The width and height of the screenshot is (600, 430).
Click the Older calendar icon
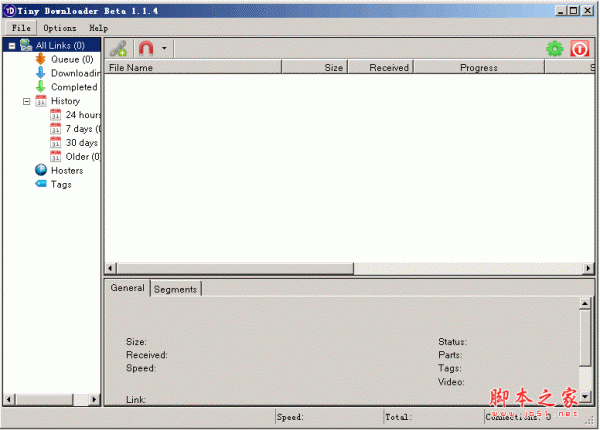pos(55,156)
